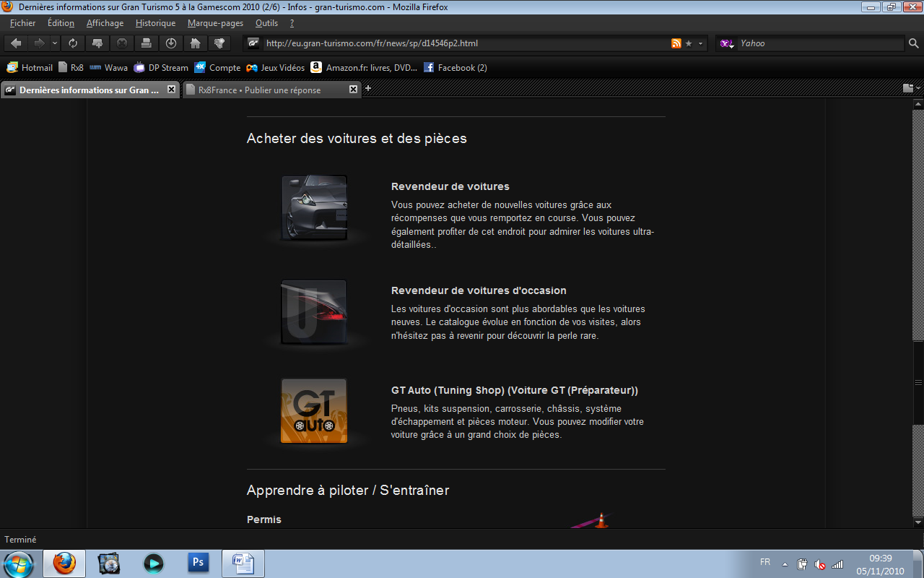The height and width of the screenshot is (578, 924).
Task: Open the Downloads toolbar icon
Action: [x=170, y=43]
